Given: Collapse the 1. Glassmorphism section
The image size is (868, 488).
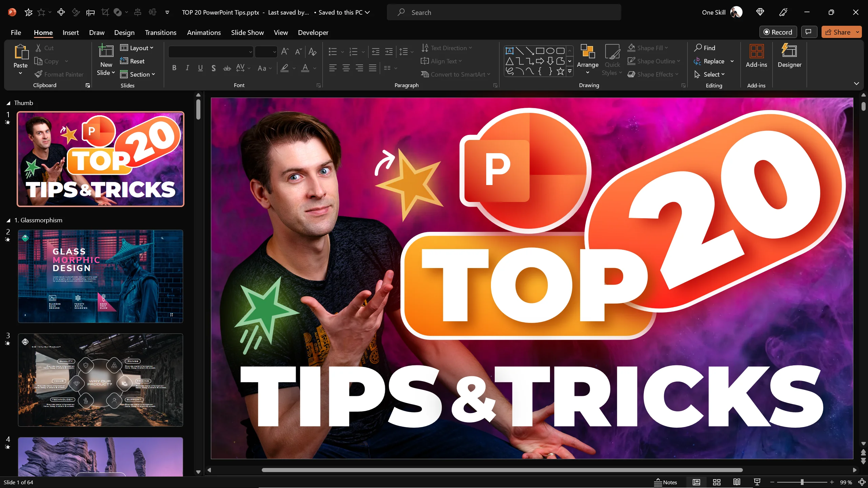Looking at the screenshot, I should point(8,220).
